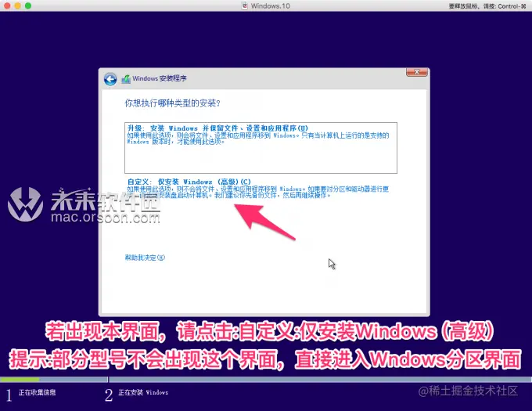The image size is (532, 411).
Task: Click the Windows setup program icon
Action: pos(126,79)
